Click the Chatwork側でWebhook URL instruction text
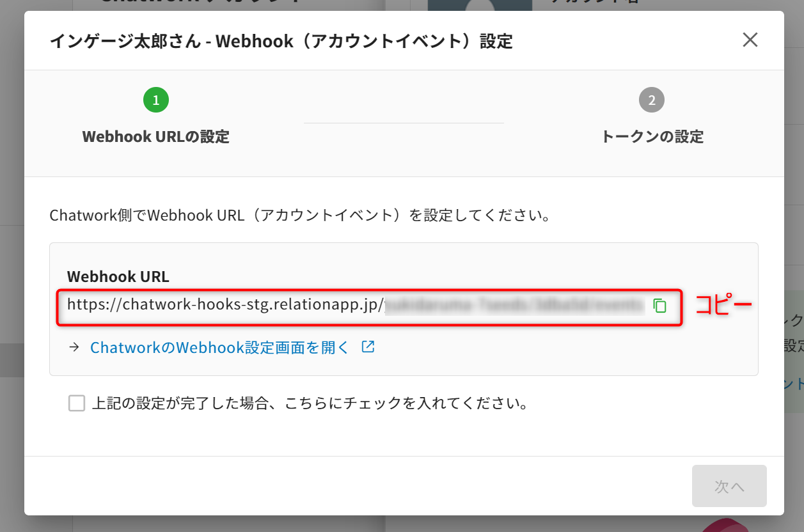This screenshot has width=804, height=532. (x=300, y=215)
